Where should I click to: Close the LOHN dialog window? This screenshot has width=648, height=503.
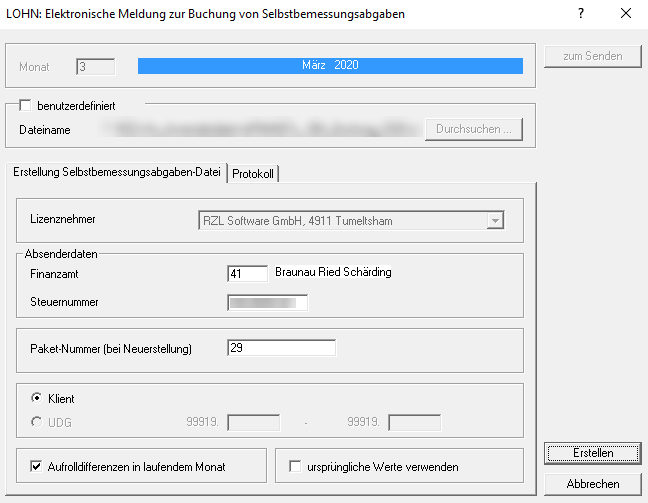point(626,14)
